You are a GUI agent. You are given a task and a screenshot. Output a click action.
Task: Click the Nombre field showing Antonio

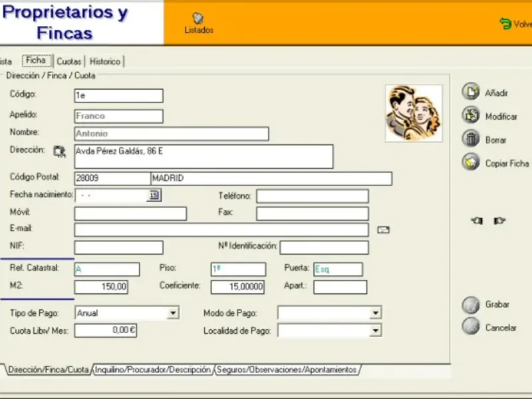coord(172,134)
